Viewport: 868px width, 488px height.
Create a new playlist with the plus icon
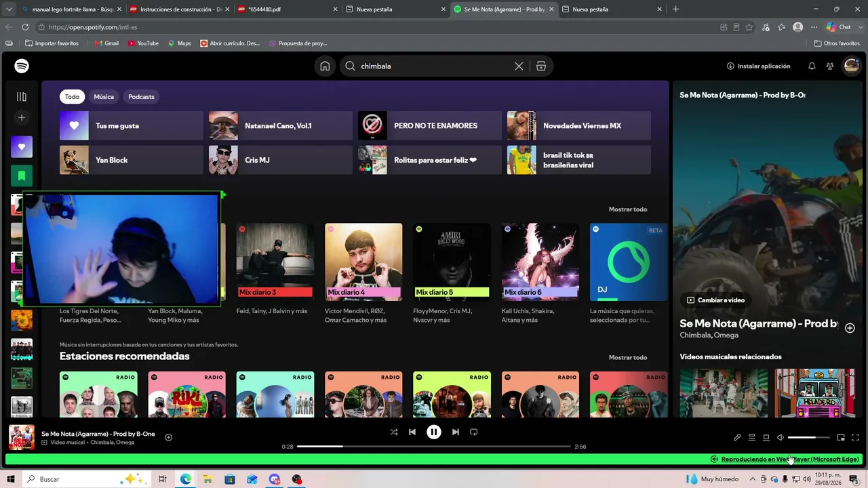[x=22, y=117]
